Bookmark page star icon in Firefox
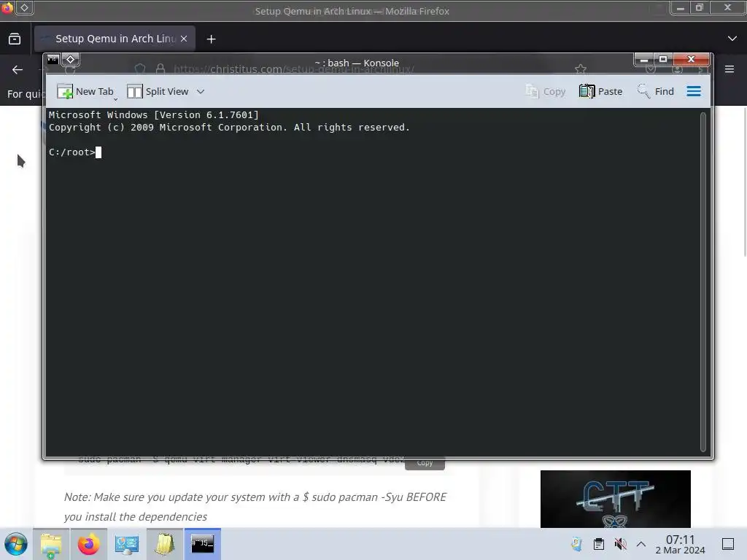The width and height of the screenshot is (747, 560). click(581, 69)
